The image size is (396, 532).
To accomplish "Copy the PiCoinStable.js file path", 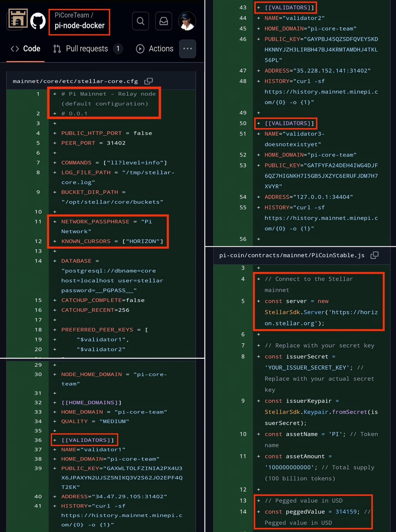I will click(374, 255).
